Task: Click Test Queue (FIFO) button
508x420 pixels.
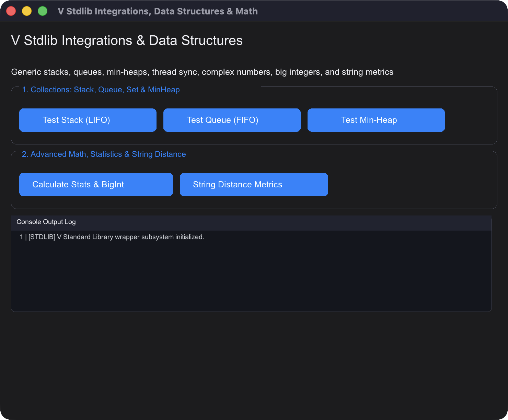Action: point(232,120)
